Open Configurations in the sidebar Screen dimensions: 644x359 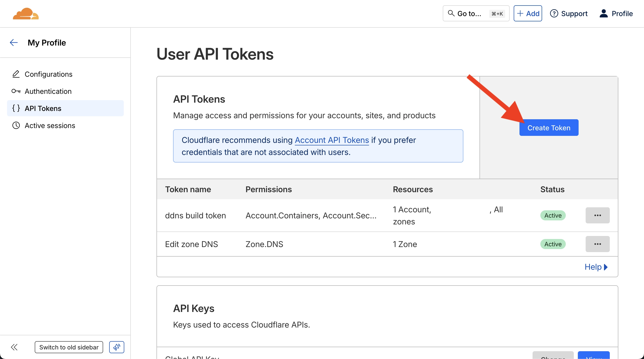point(48,74)
